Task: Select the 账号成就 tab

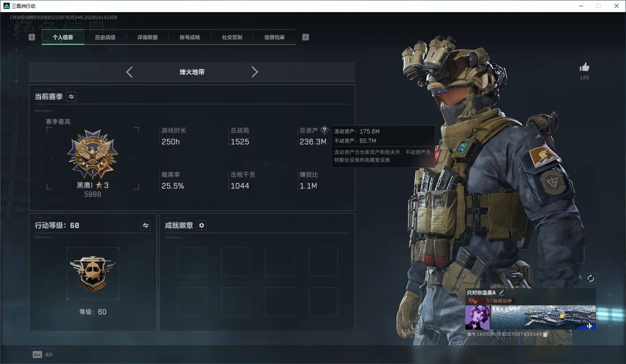Action: coord(190,37)
